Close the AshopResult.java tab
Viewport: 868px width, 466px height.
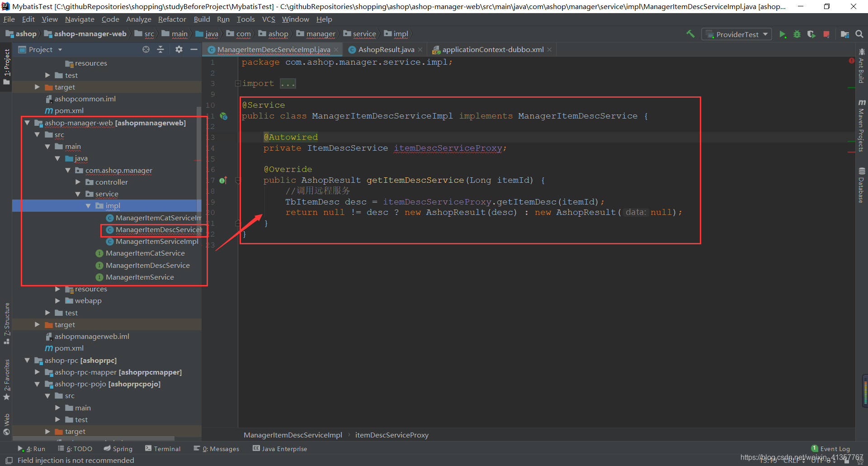(x=420, y=50)
